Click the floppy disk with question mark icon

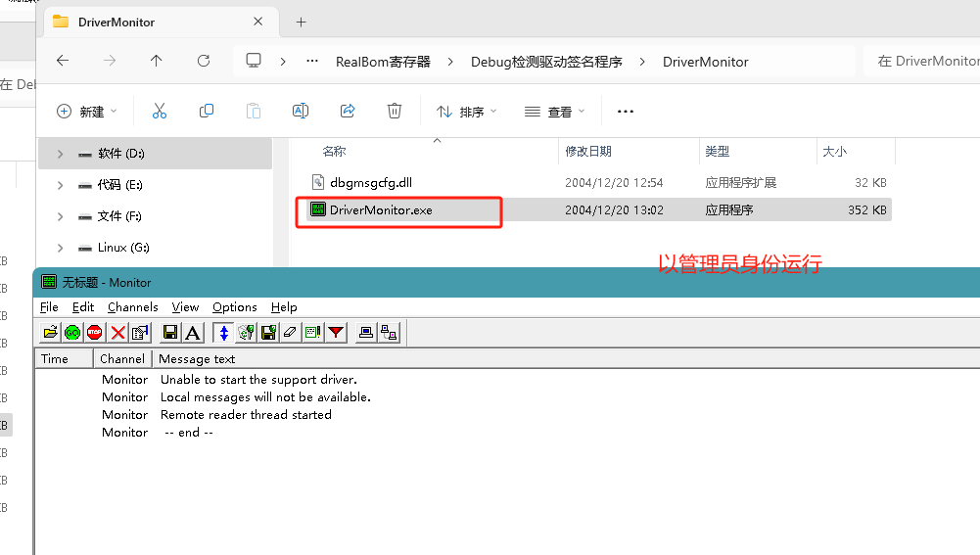268,333
